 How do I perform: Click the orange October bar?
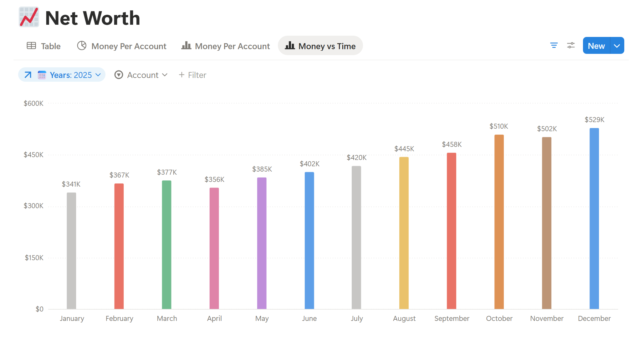[x=499, y=222]
